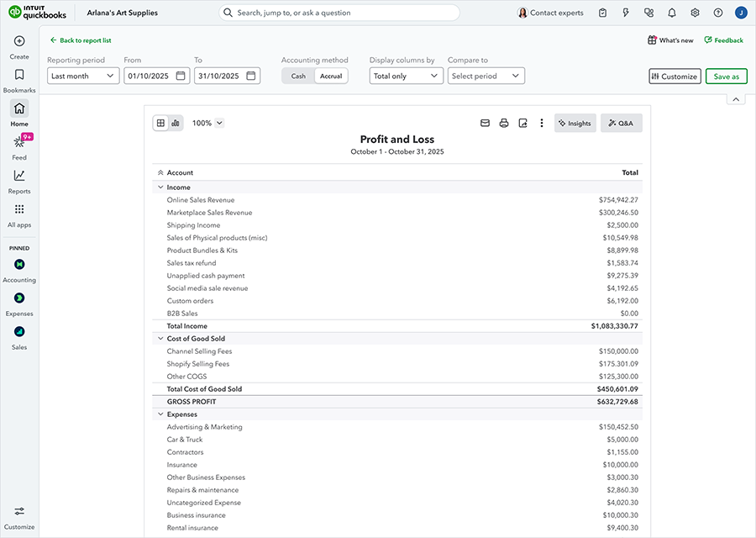
Task: Click the print report icon
Action: click(504, 123)
